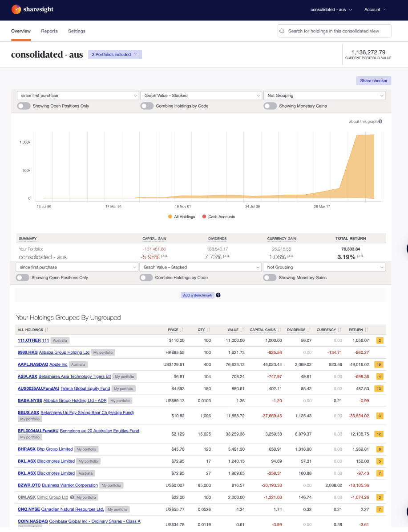Open the consolidated - aus portfolio menu
Viewport: 408px width, 532px height.
(x=331, y=9)
